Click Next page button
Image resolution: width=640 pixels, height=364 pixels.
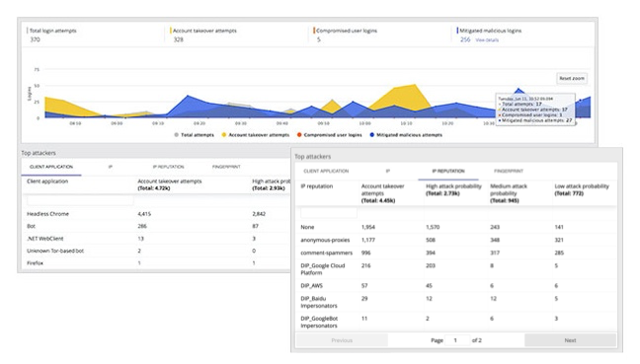point(570,340)
